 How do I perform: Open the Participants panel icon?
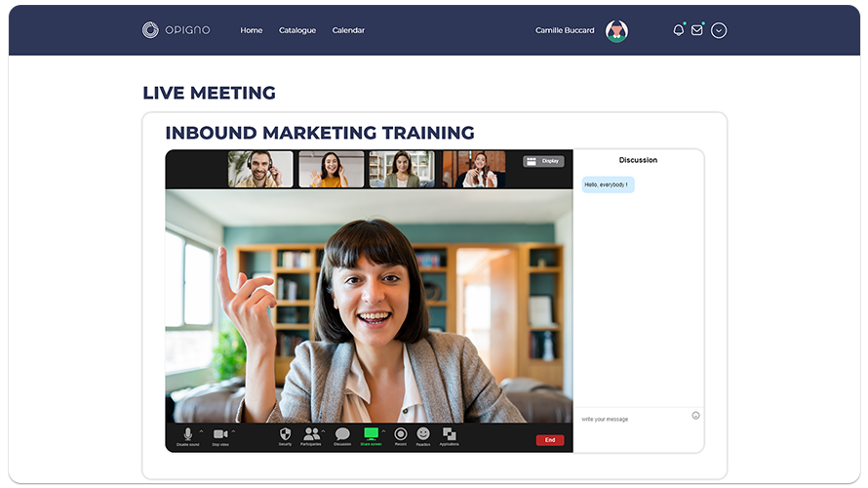point(311,434)
